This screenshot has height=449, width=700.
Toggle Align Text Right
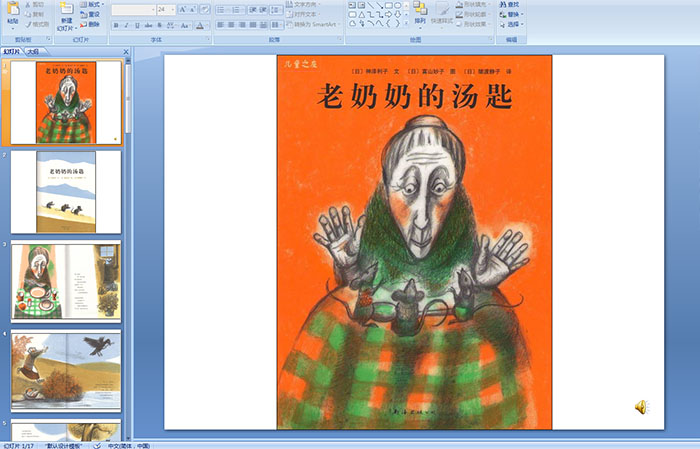coord(242,25)
